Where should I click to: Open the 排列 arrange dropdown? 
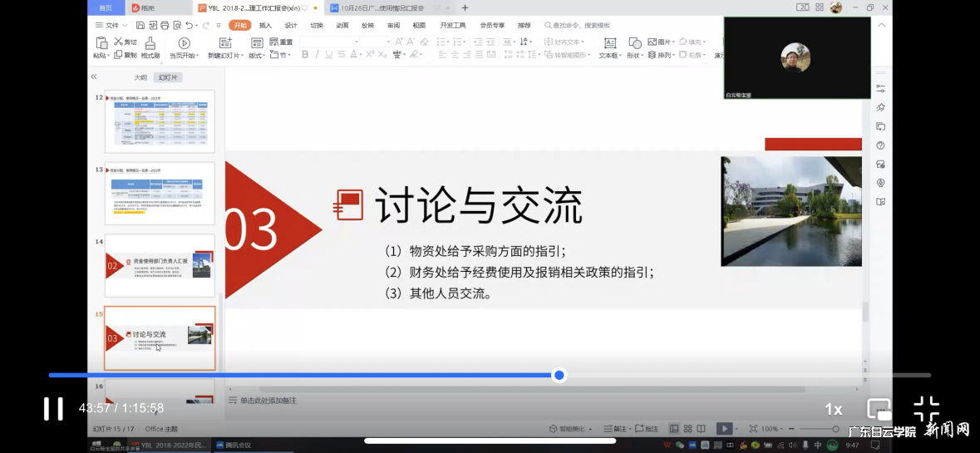tap(662, 55)
